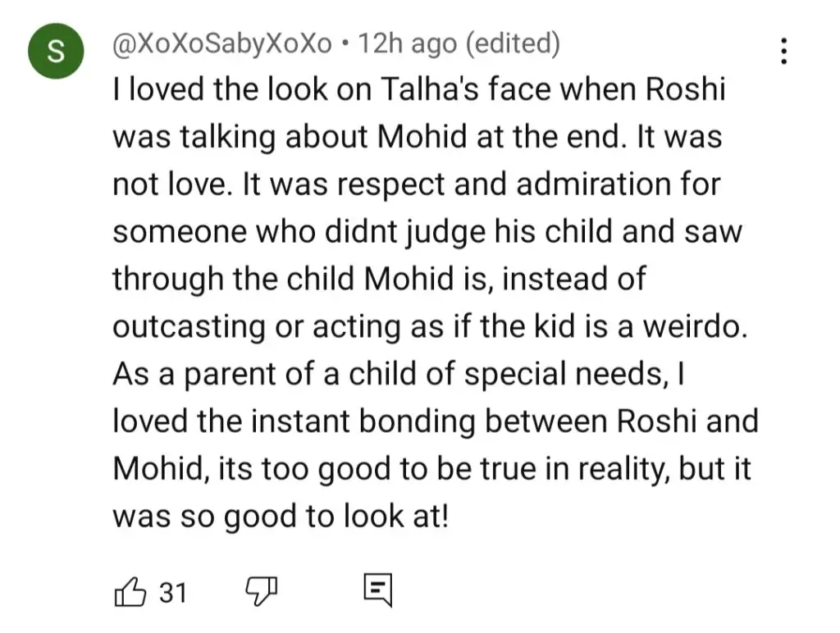This screenshot has height=633, width=840.
Task: Click the line starting 'through the child Mohid'
Action: point(379,279)
